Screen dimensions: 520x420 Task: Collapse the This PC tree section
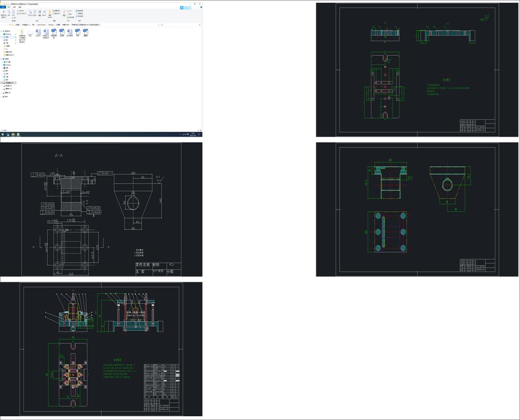(x=1, y=59)
